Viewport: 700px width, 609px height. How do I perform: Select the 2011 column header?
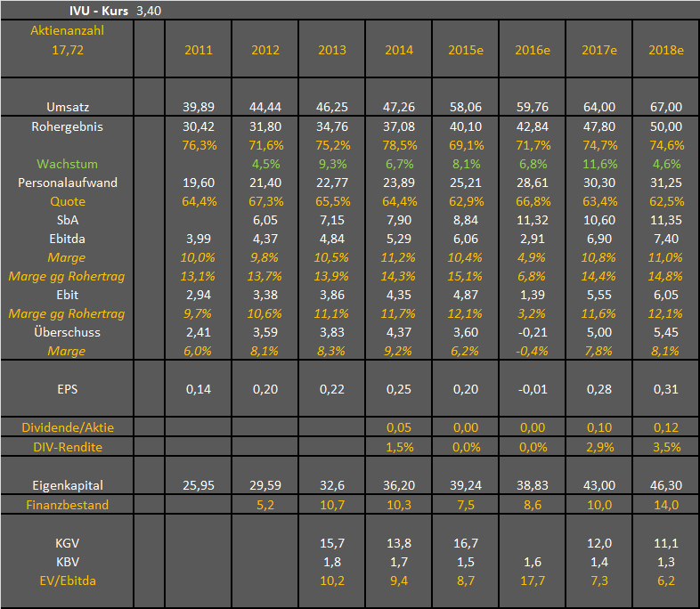tap(199, 50)
